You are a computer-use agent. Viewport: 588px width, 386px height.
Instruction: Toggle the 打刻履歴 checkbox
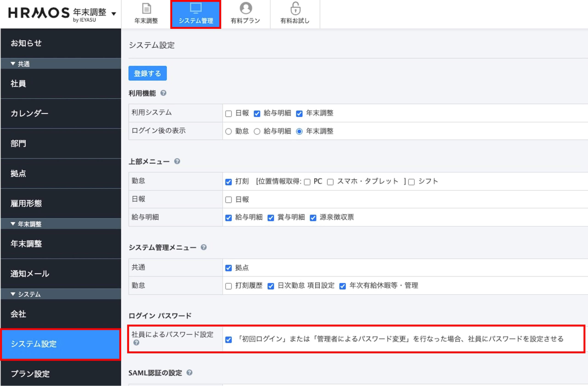(229, 286)
